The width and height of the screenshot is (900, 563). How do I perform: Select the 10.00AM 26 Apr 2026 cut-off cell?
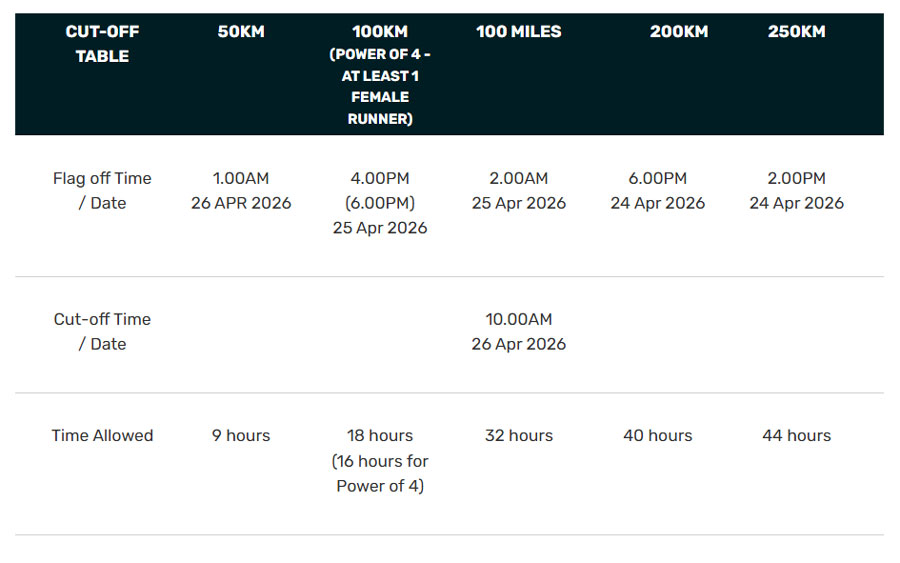(x=518, y=331)
